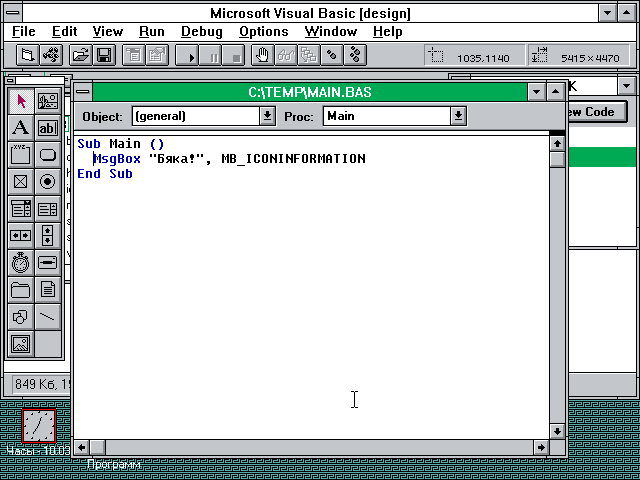This screenshot has width=640, height=480.
Task: Open the File menu
Action: point(24,31)
